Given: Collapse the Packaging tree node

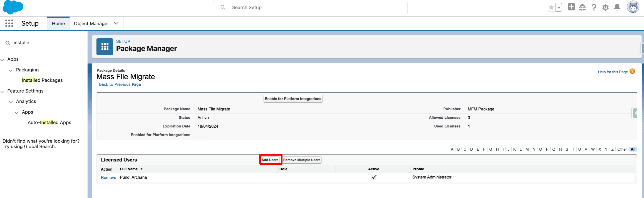Looking at the screenshot, I should [11, 70].
